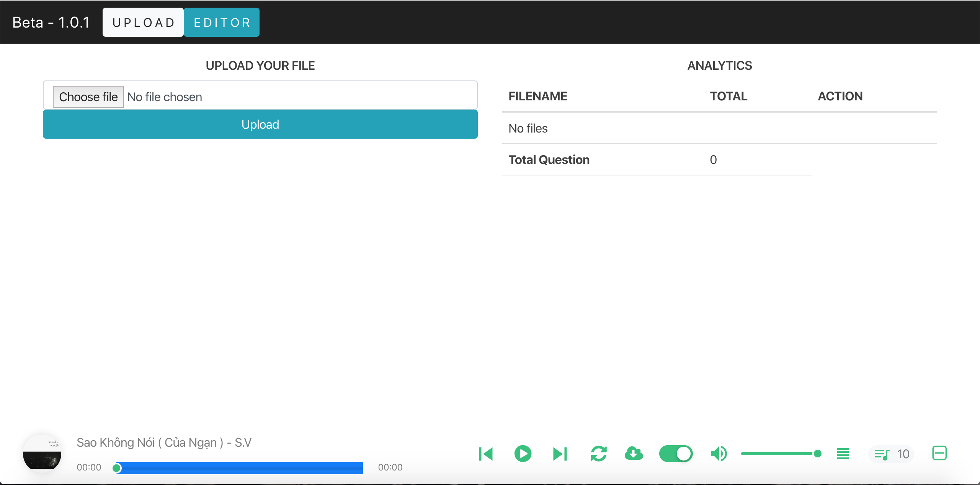Click the cloud download icon
Screen dimensions: 980x485
[x=634, y=454]
